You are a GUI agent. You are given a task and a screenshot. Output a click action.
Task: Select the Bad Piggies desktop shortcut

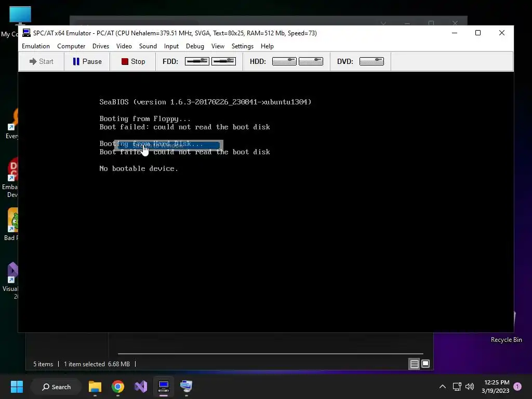(12, 219)
